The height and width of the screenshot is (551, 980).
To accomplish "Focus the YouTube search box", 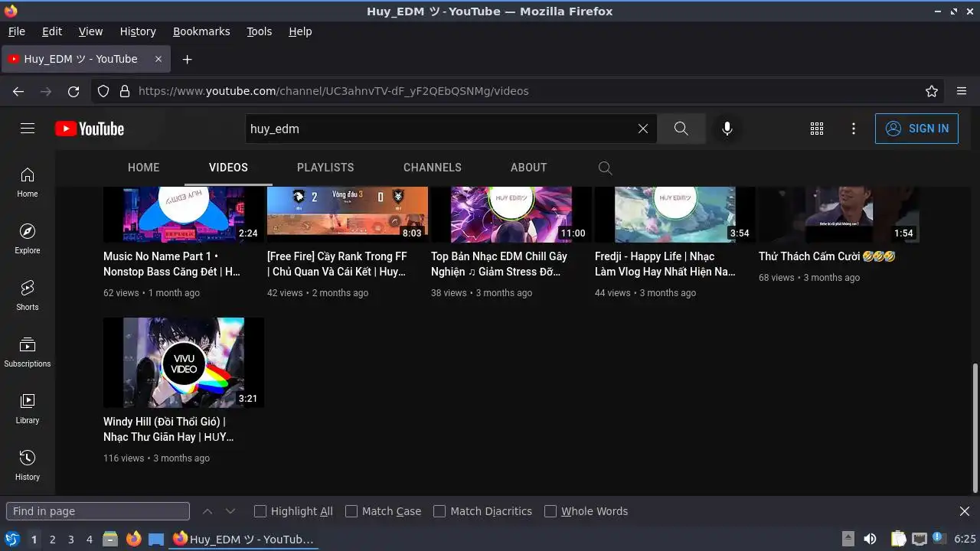I will [x=440, y=129].
